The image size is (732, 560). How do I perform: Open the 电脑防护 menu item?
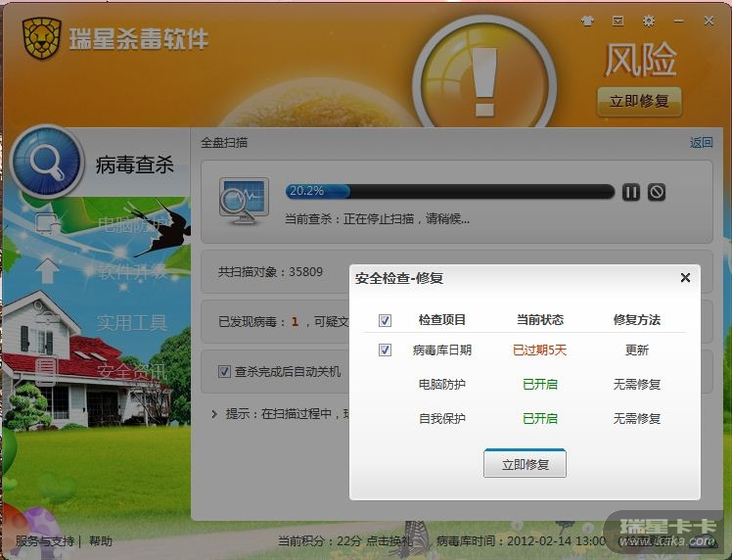(x=132, y=225)
